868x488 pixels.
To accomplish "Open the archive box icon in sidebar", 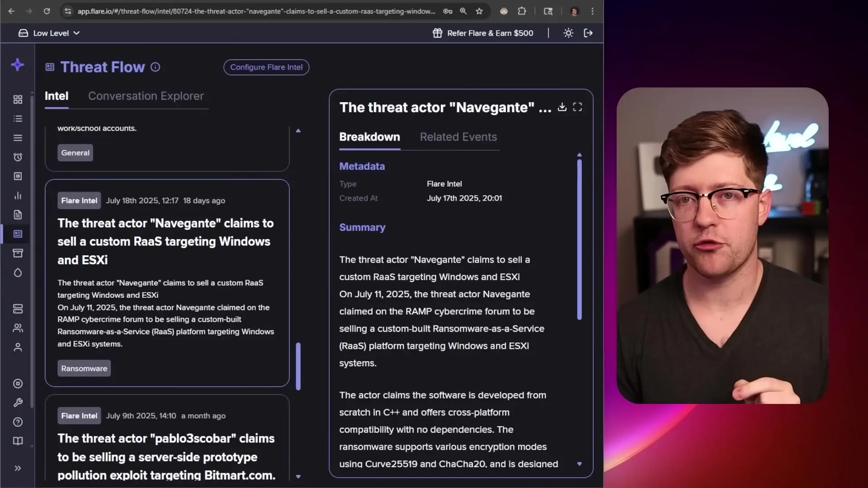I will (18, 253).
